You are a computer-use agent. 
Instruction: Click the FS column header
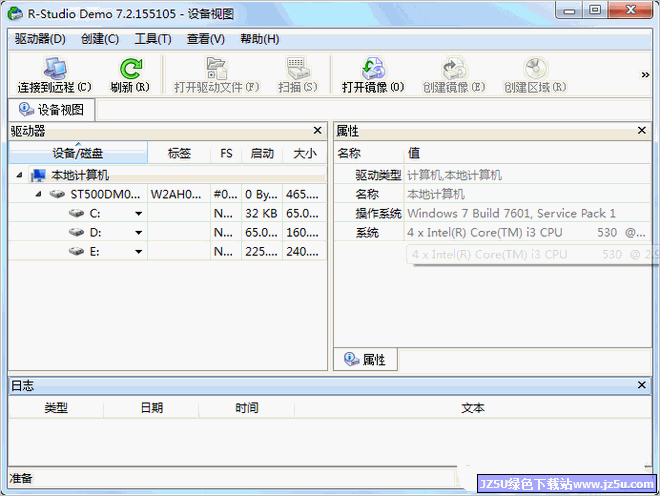226,153
